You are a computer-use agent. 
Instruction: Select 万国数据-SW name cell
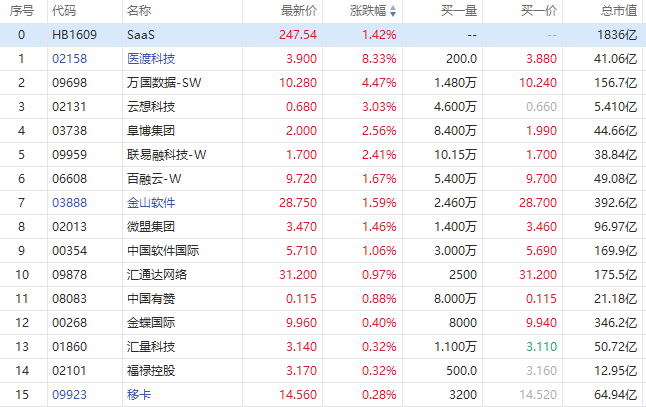(x=164, y=83)
